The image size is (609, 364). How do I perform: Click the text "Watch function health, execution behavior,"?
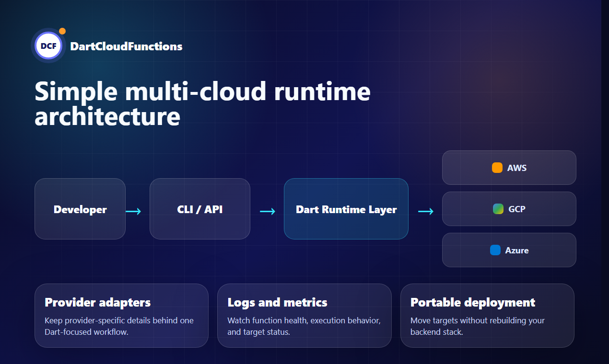(304, 320)
